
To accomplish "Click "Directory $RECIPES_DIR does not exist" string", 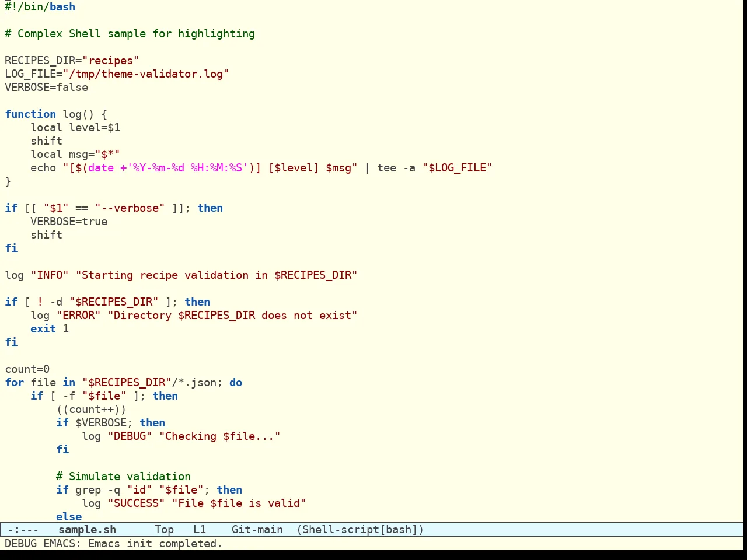I will pyautogui.click(x=232, y=316).
